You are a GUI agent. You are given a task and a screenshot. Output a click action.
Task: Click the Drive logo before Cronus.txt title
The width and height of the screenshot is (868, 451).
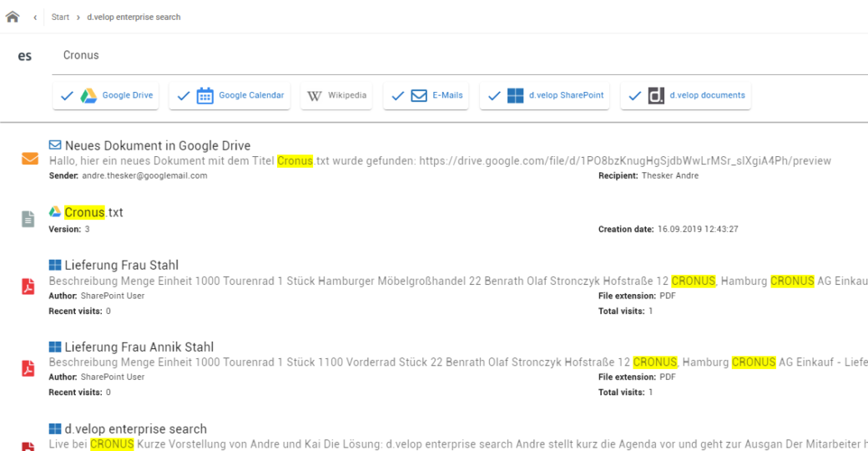(55, 211)
